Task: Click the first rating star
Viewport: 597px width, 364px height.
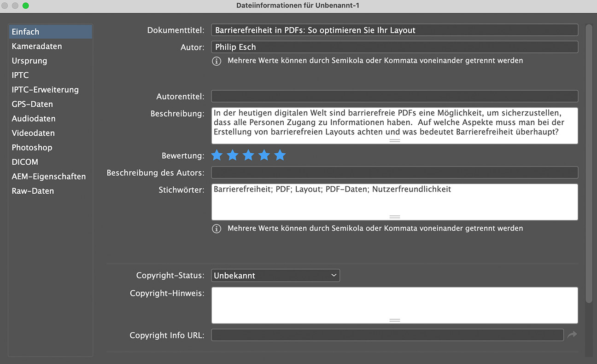Action: click(x=217, y=156)
